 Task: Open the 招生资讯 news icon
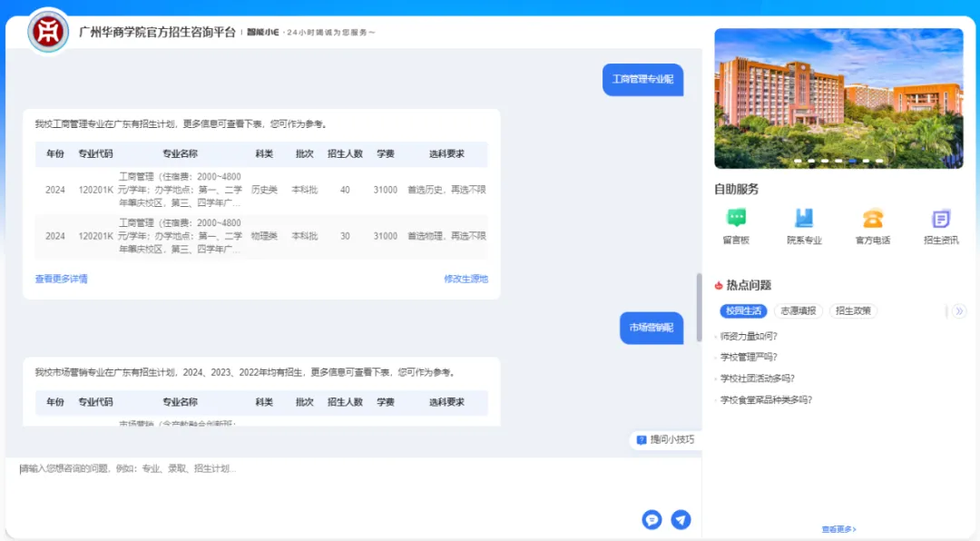[941, 219]
